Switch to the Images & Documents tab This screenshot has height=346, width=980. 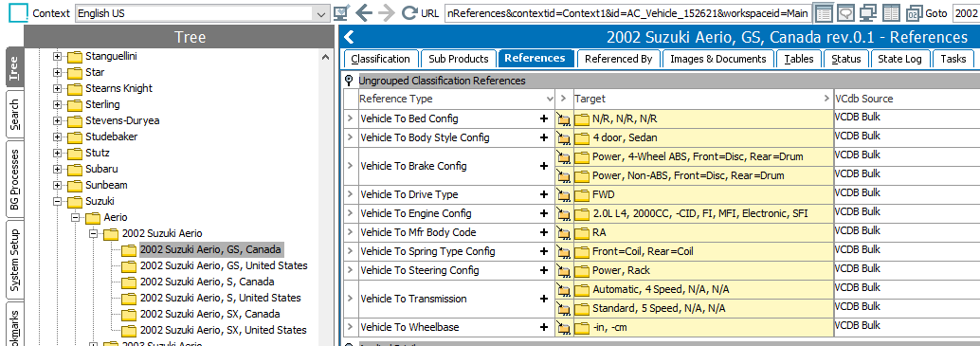coord(718,59)
